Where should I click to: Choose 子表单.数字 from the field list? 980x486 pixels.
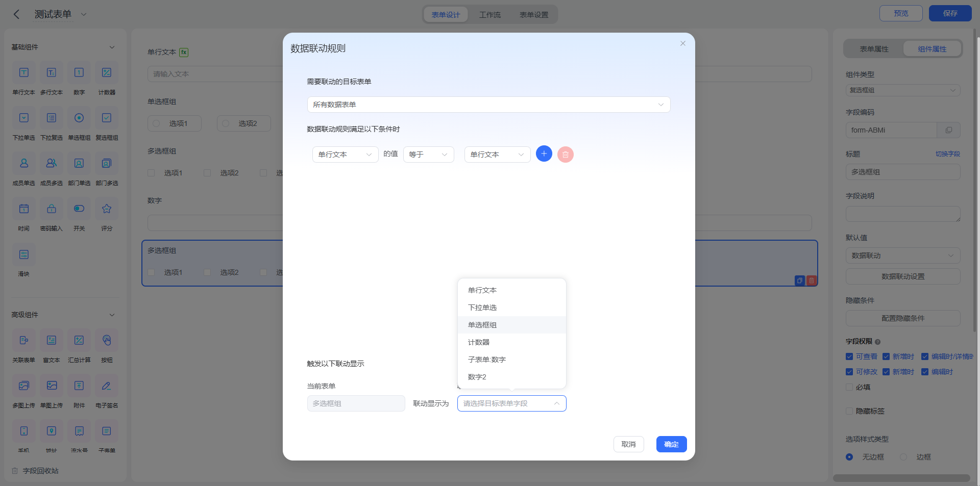coord(512,360)
